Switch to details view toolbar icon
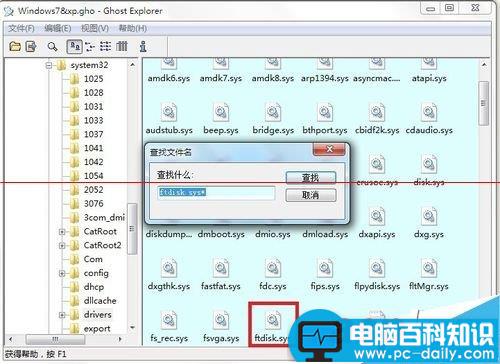Image resolution: width=500 pixels, height=364 pixels. pos(122,46)
